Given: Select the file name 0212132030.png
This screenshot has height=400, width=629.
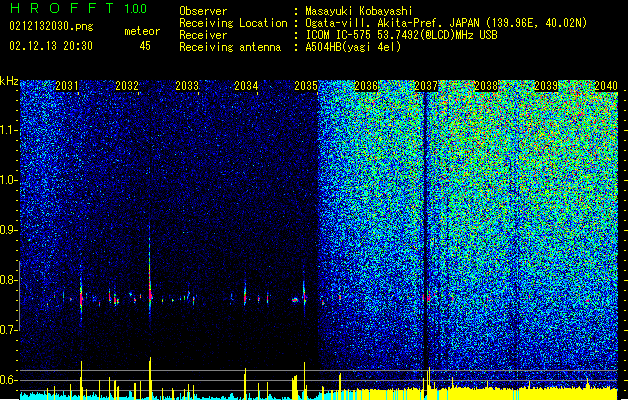Looking at the screenshot, I should click(51, 27).
